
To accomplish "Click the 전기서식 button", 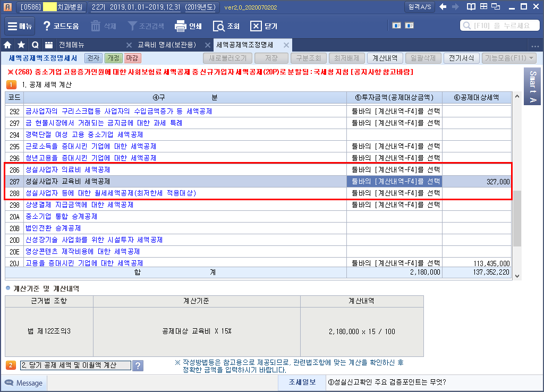I will 461,58.
